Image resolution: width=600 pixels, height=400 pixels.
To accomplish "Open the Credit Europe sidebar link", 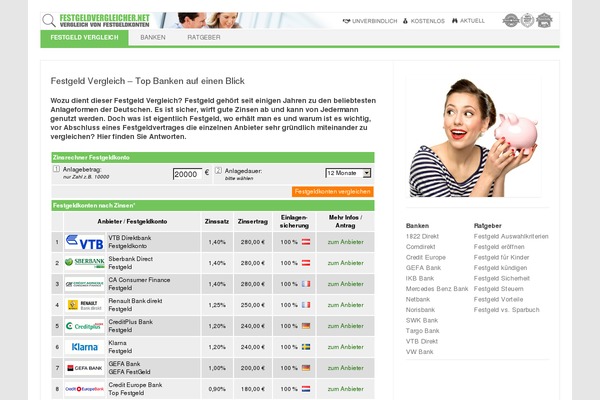I will [x=426, y=257].
